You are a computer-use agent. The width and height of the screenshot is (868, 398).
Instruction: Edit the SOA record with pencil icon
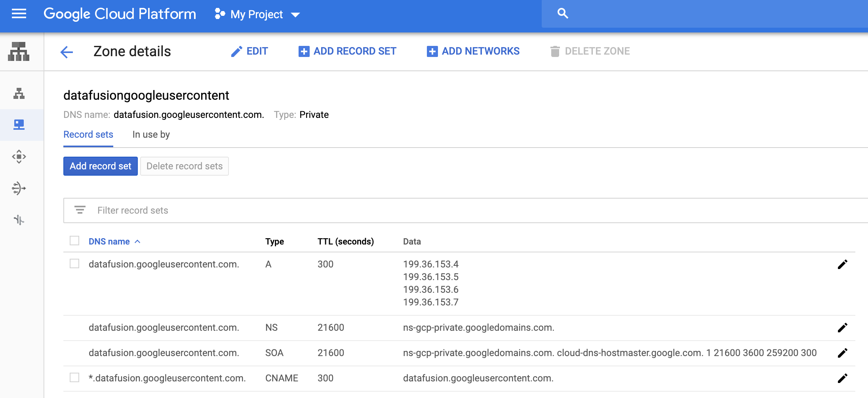point(842,353)
